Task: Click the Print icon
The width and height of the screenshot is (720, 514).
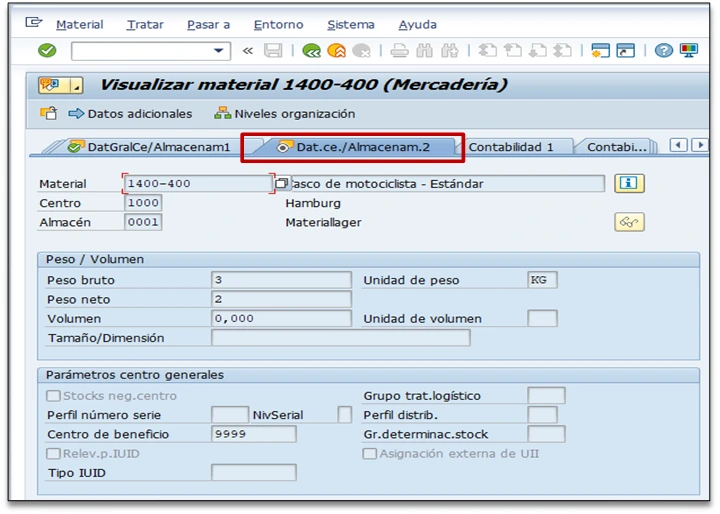Action: pyautogui.click(x=399, y=50)
